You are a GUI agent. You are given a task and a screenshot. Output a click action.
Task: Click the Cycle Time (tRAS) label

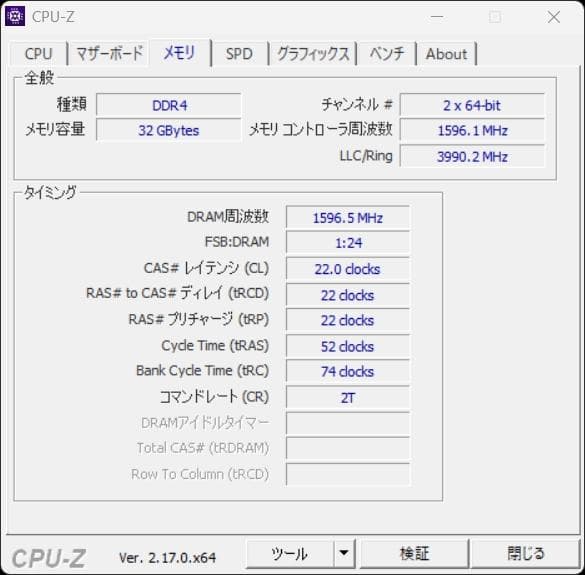pos(215,346)
